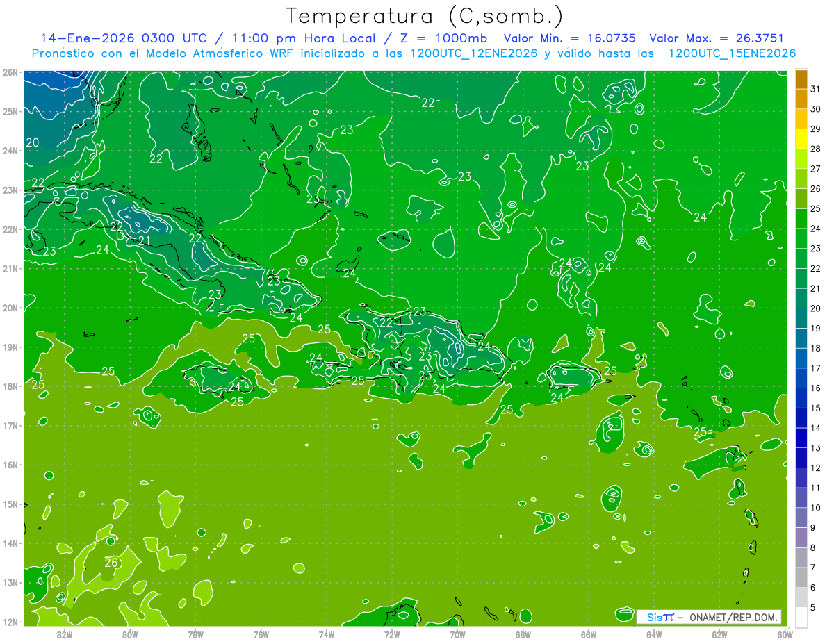Click the legend value 28
This screenshot has height=644, width=834.
pos(815,149)
